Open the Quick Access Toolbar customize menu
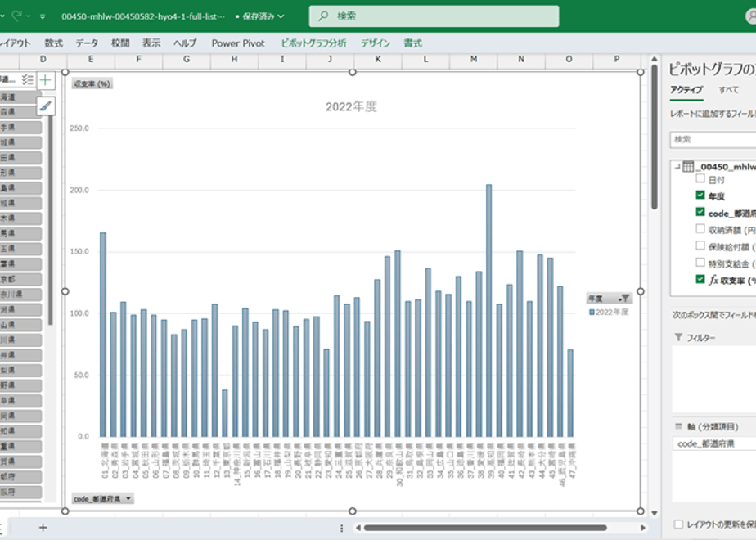The width and height of the screenshot is (756, 540). tap(43, 16)
